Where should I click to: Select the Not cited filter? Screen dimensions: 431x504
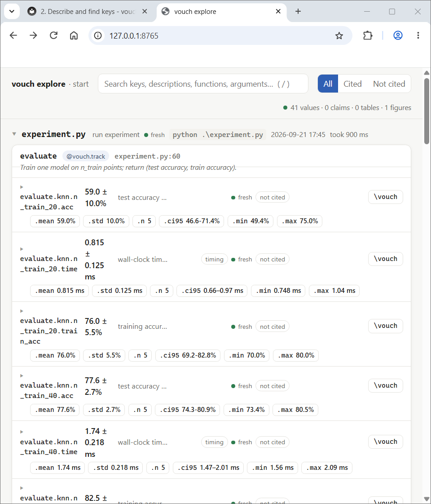coord(389,84)
